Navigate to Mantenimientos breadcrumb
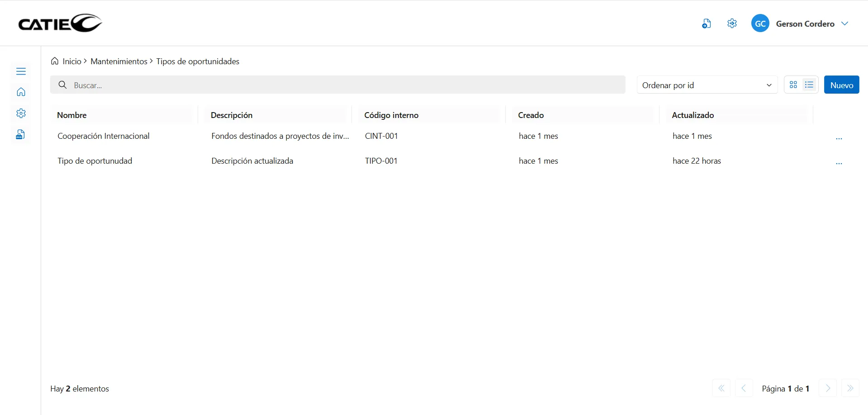868x415 pixels. 119,61
